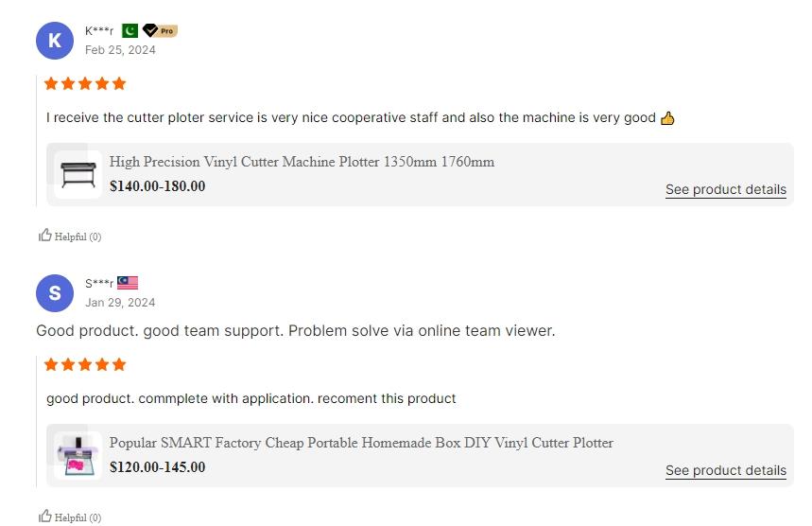
Task: Click reviewer name S***r
Action: point(99,283)
